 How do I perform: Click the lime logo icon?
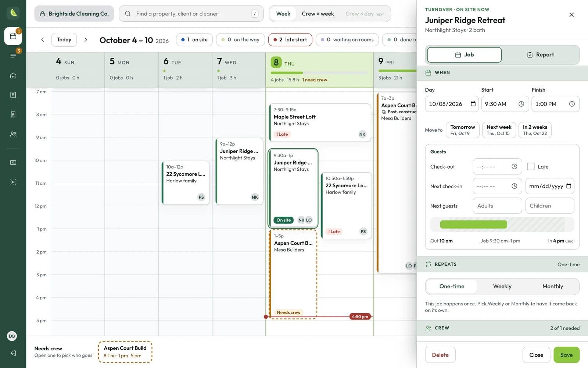coord(13,13)
